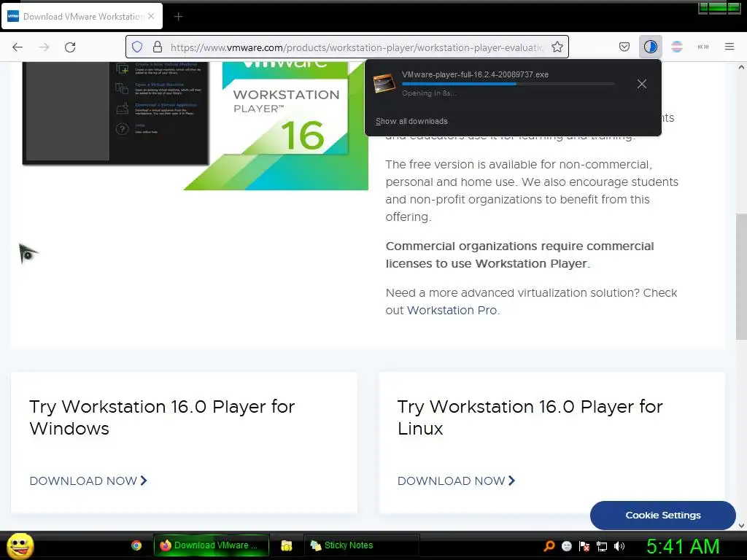Viewport: 747px width, 560px height.
Task: Open Cookie Settings
Action: click(662, 516)
